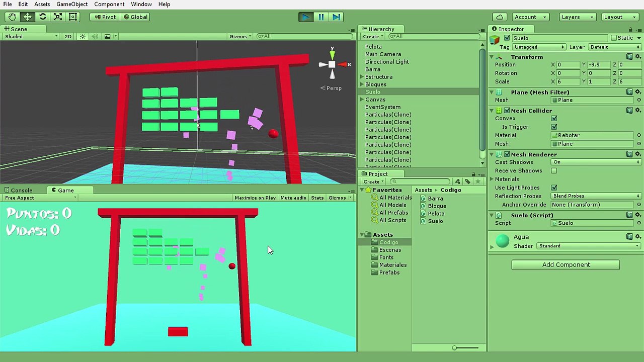This screenshot has height=362, width=644.
Task: Click the Add Component button
Action: pos(566,265)
